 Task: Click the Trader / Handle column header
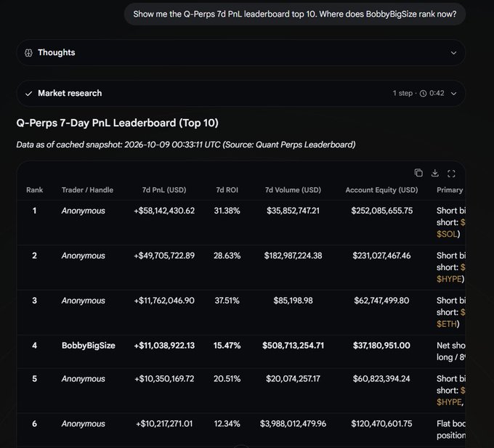[87, 190]
